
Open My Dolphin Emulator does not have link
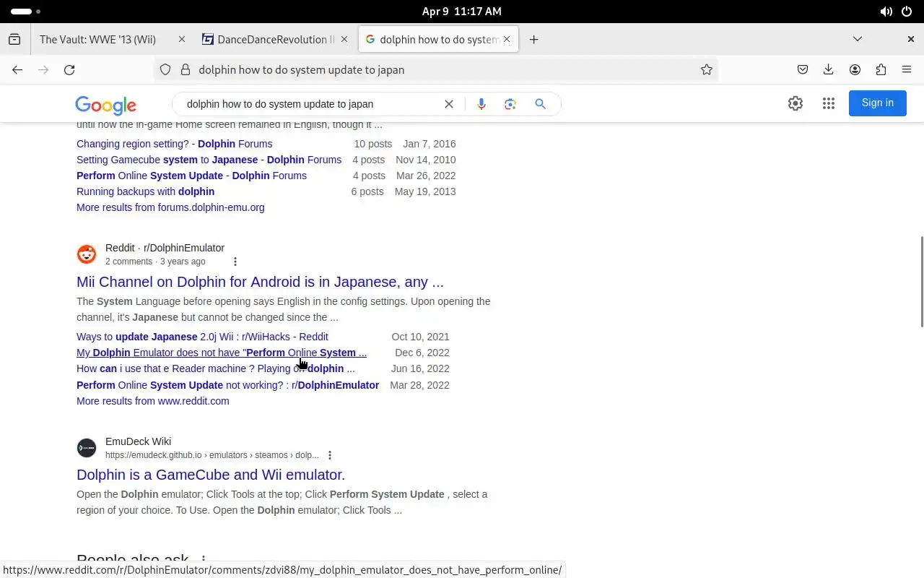click(x=222, y=353)
